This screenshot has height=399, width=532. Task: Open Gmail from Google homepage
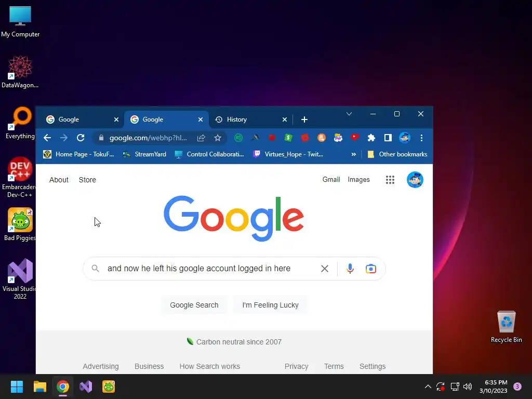coord(331,179)
